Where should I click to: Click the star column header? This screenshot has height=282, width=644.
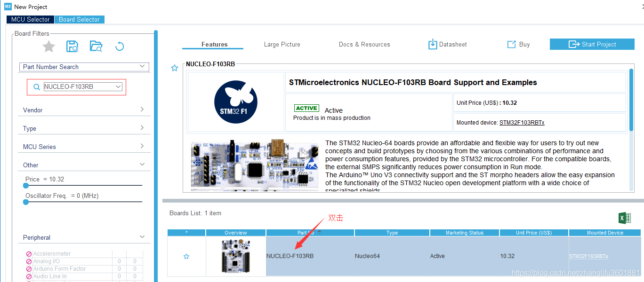click(186, 233)
